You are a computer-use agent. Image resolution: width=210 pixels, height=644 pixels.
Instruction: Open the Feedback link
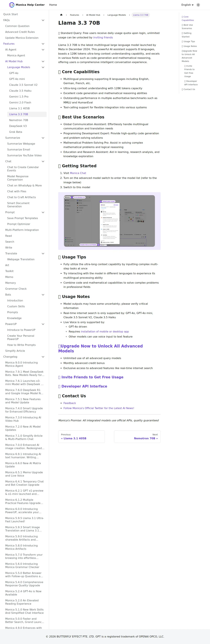[70, 403]
